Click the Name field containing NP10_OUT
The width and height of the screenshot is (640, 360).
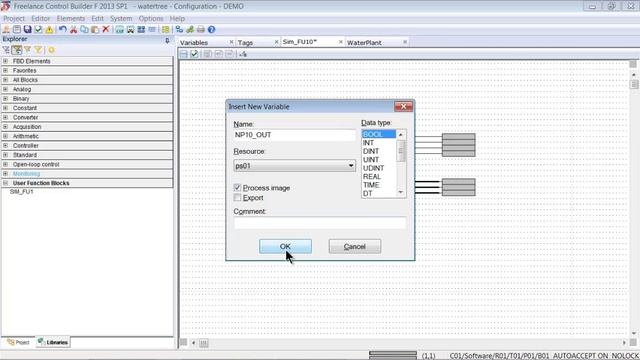tap(294, 135)
